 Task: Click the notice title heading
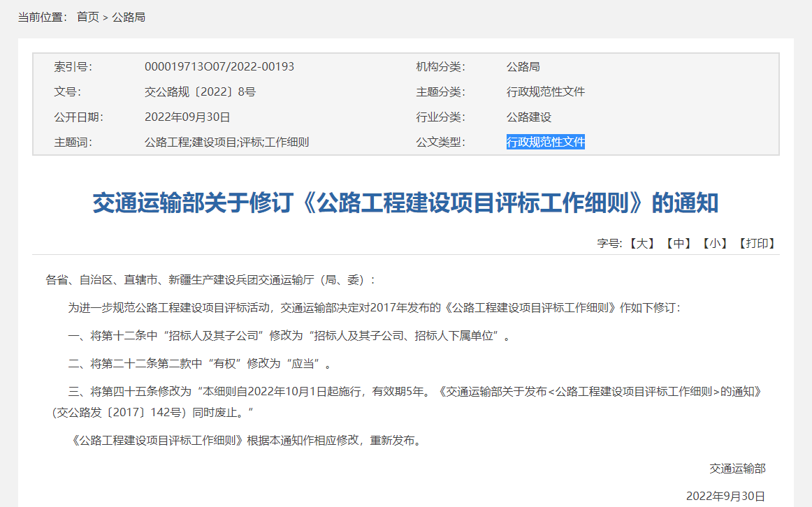(x=405, y=203)
